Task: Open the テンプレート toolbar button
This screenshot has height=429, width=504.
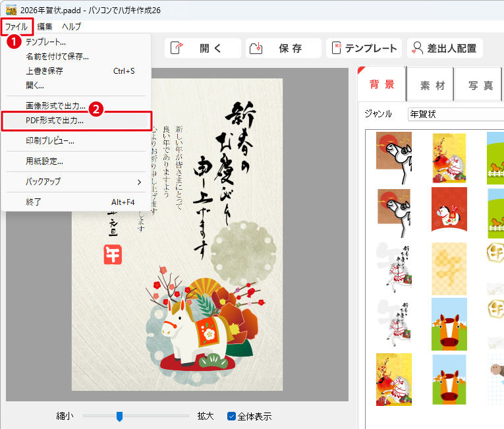Action: pos(364,48)
